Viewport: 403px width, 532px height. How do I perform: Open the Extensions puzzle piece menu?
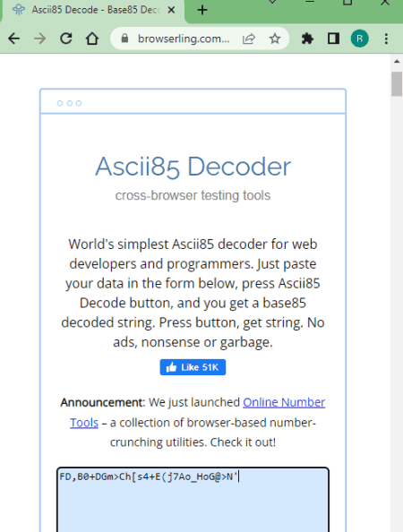coord(307,39)
